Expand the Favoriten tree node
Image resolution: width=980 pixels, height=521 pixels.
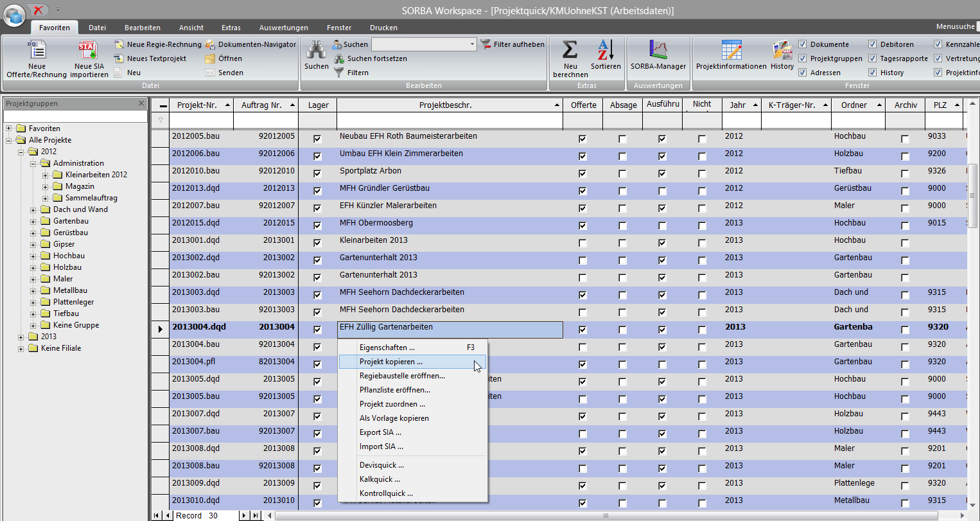coord(9,128)
